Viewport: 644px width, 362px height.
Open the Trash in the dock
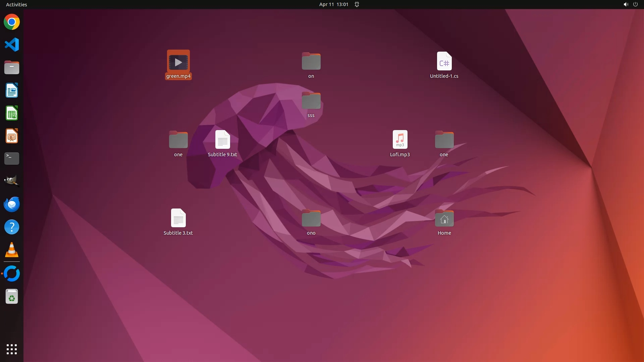(12, 297)
